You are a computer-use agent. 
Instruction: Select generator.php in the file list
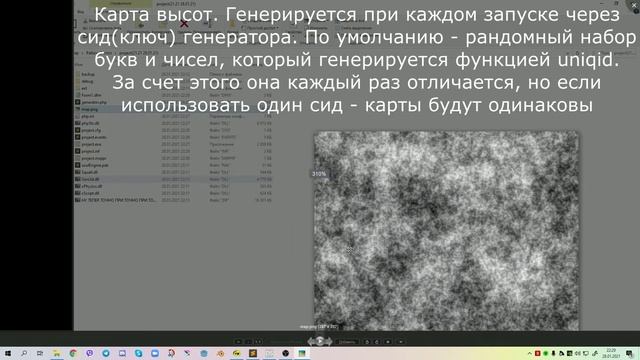tap(94, 102)
